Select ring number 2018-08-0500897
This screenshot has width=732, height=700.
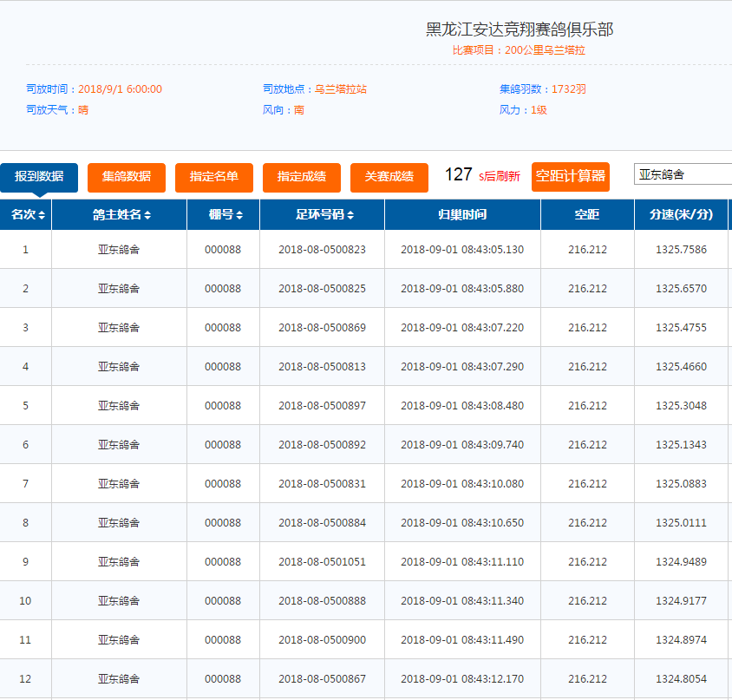(322, 406)
